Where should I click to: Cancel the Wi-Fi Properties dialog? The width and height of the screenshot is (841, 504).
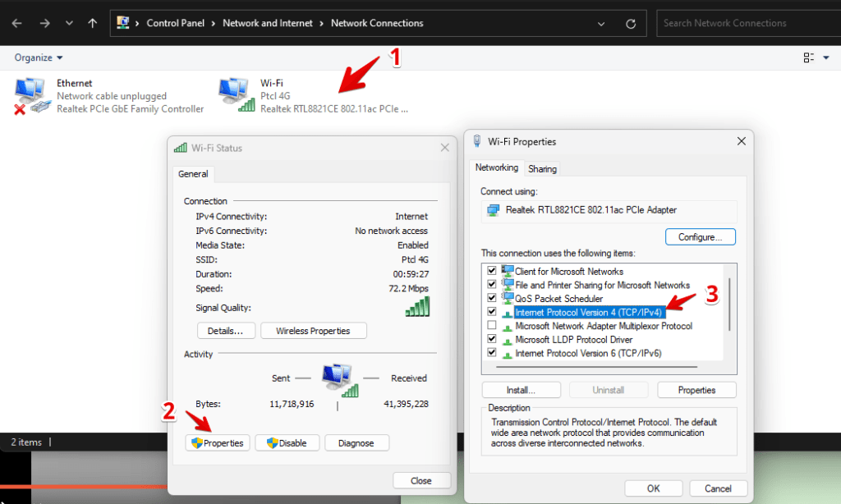click(718, 488)
